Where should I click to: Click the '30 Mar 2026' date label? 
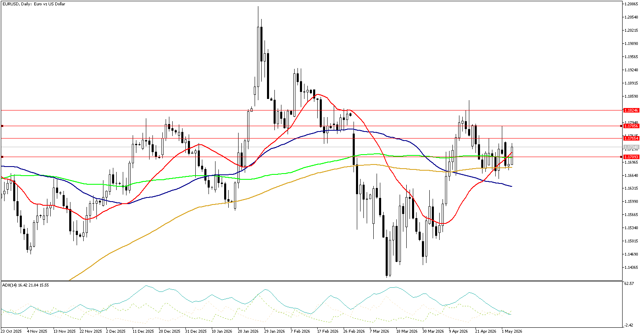pos(433,331)
